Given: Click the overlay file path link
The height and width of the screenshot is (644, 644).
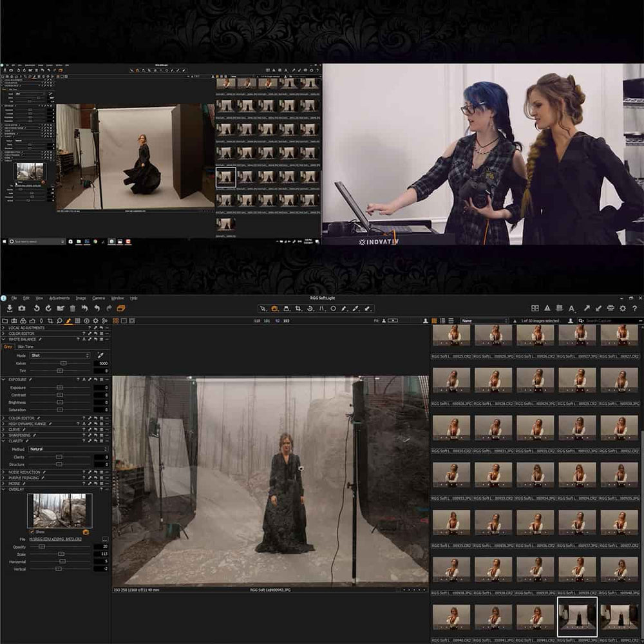Looking at the screenshot, I should coord(55,539).
